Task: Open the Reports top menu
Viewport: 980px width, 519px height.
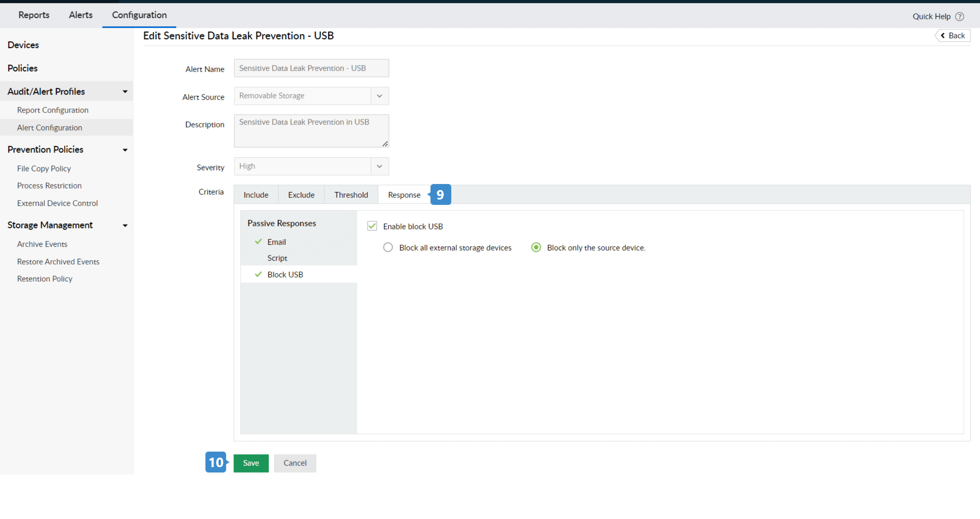Action: click(x=34, y=15)
